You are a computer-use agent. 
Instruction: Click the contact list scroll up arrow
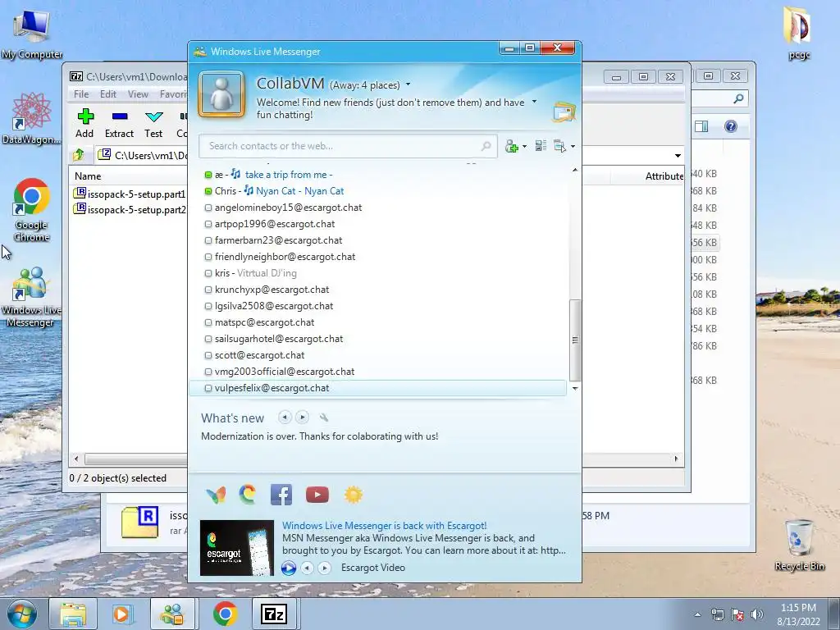pos(575,171)
